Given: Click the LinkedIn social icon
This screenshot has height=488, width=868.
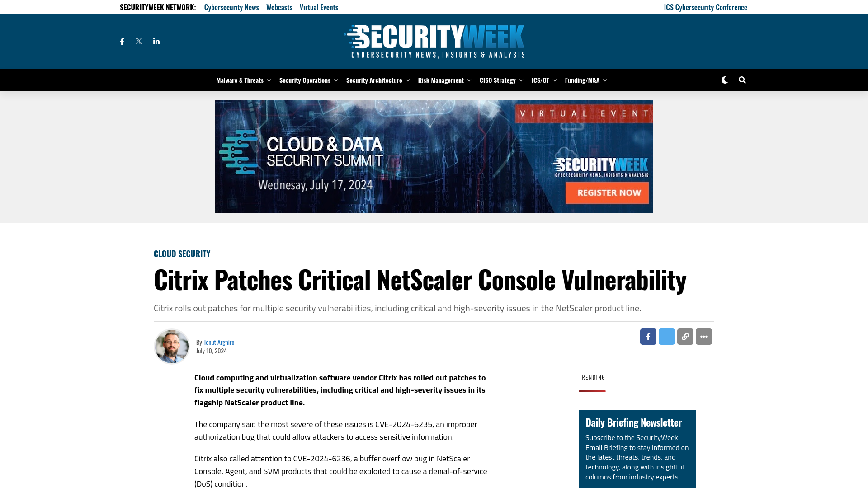Looking at the screenshot, I should (156, 41).
